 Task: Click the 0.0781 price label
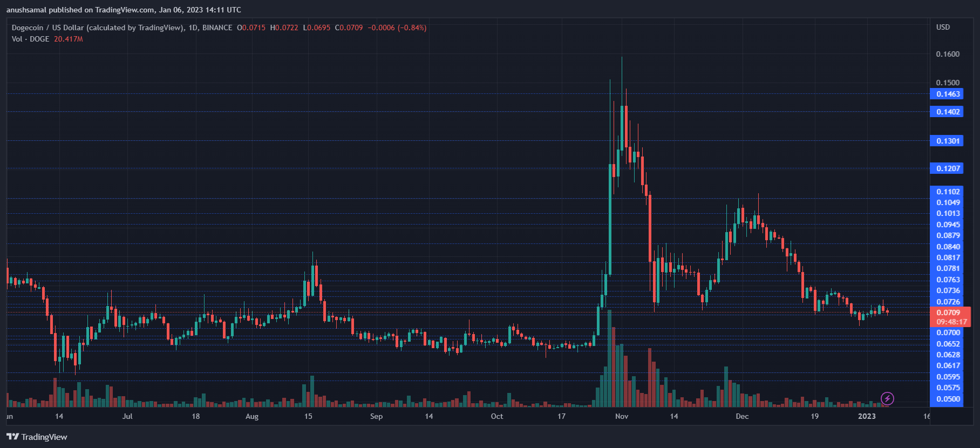[x=947, y=268]
